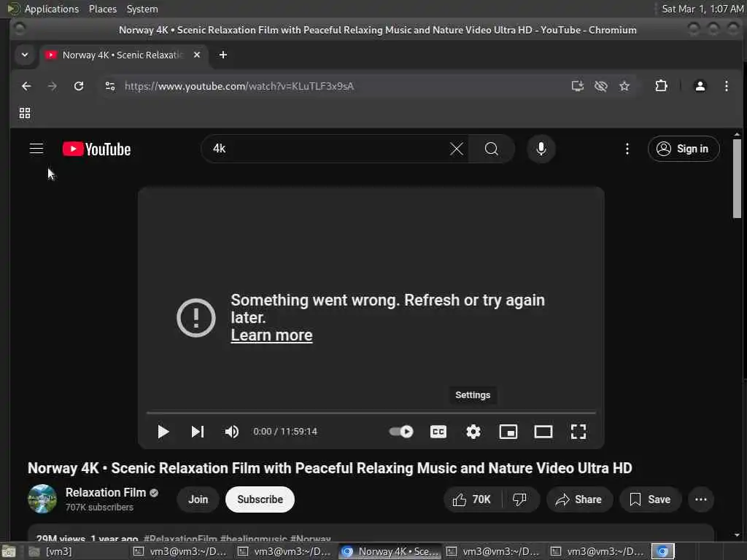
Task: Open more actions ellipsis beside Save
Action: pyautogui.click(x=701, y=499)
